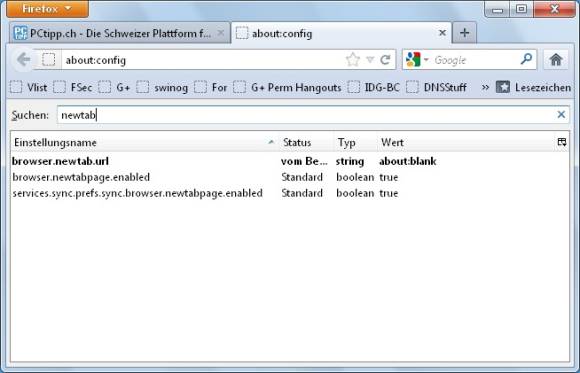Screen dimensions: 580x373
Task: Click the string type cell
Action: pyautogui.click(x=350, y=161)
